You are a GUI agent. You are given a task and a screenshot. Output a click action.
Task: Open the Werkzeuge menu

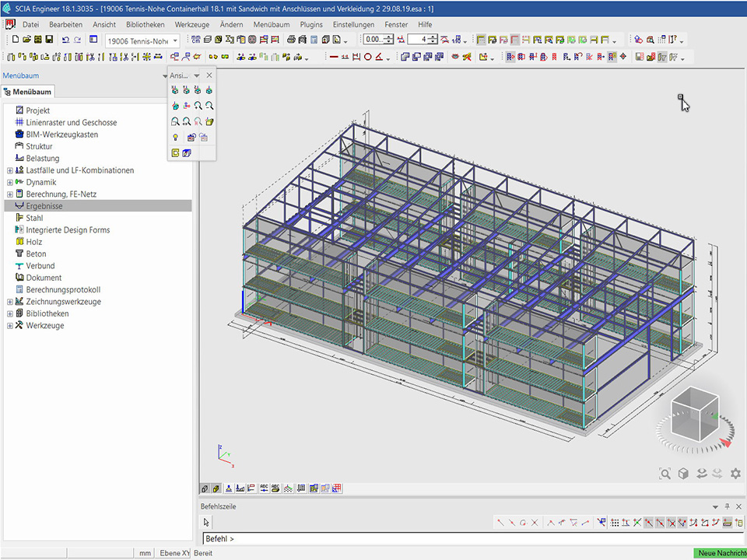tap(191, 24)
